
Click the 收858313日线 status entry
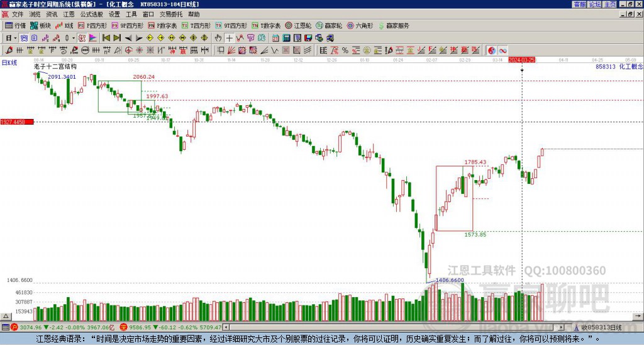pyautogui.click(x=601, y=327)
